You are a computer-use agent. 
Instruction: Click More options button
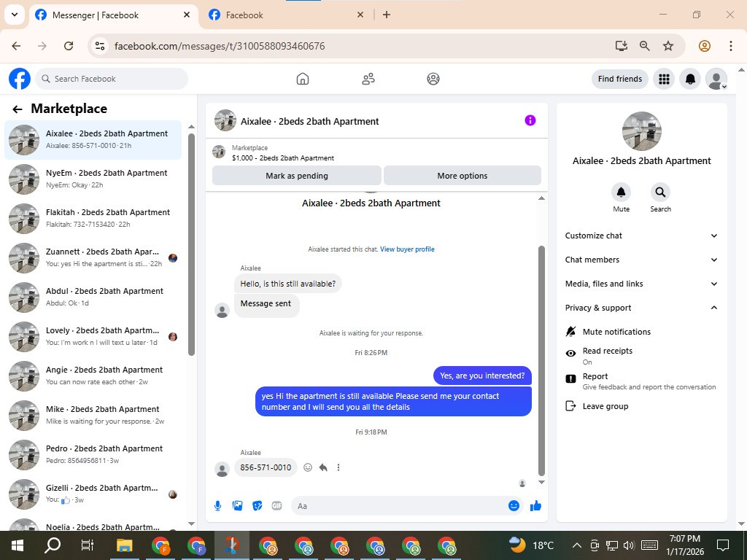tap(462, 176)
